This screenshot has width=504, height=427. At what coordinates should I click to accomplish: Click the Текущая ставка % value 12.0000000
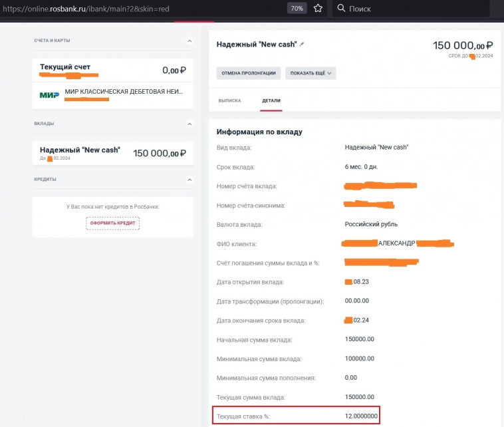pyautogui.click(x=361, y=416)
